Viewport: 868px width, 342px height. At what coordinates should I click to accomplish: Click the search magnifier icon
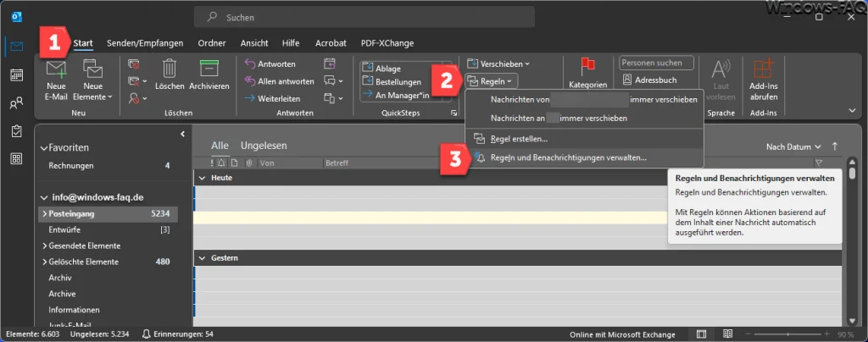point(211,17)
